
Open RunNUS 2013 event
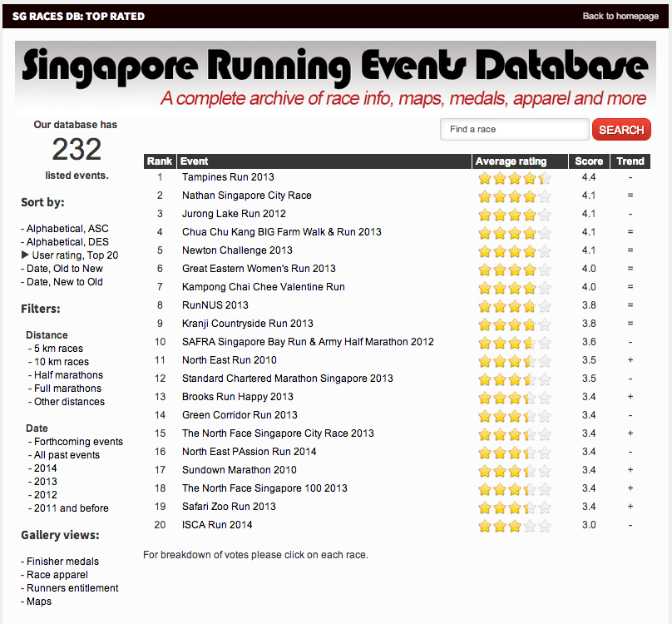(x=215, y=305)
